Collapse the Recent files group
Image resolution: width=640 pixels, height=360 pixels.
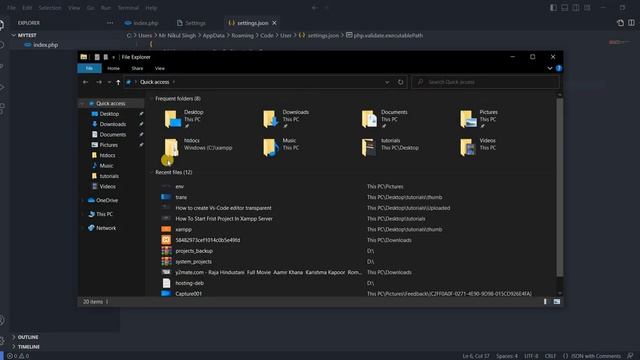[151, 173]
